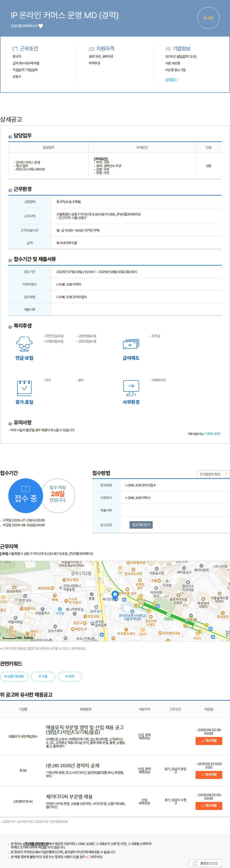
Task: Click the 기업명 column header
Action: click(x=23, y=709)
